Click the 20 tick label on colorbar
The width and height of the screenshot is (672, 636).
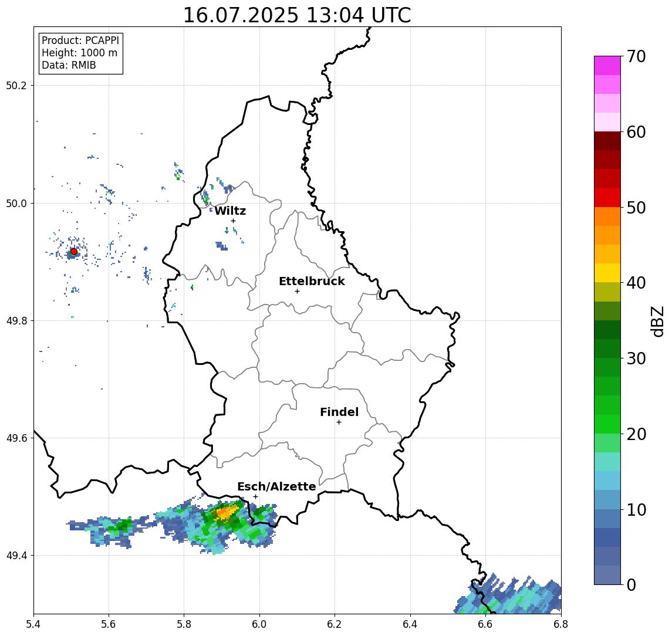click(x=636, y=434)
